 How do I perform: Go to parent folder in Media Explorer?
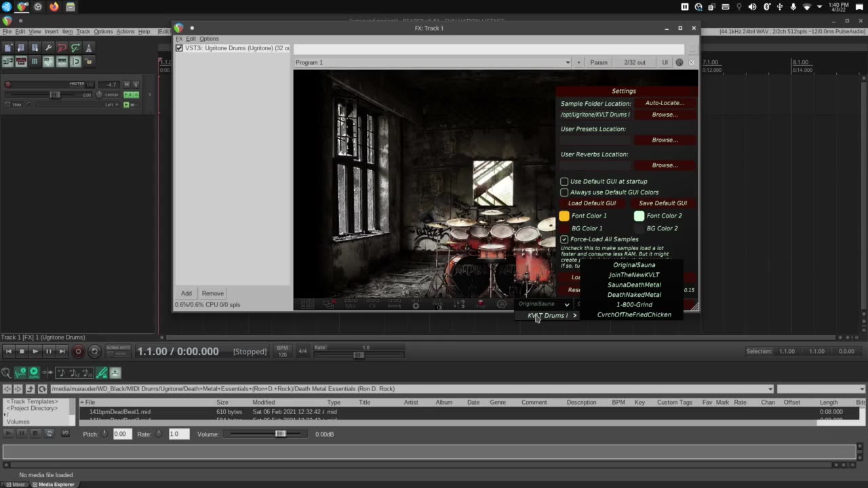click(30, 389)
